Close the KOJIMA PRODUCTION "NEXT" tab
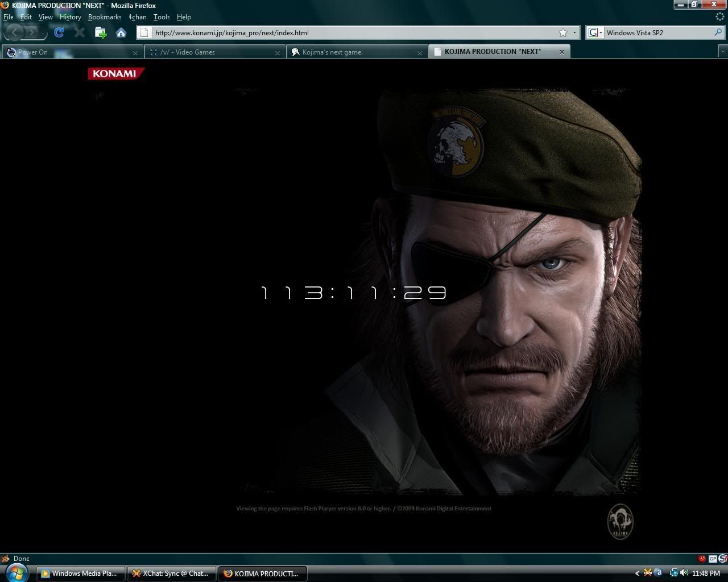728x582 pixels. pos(562,52)
